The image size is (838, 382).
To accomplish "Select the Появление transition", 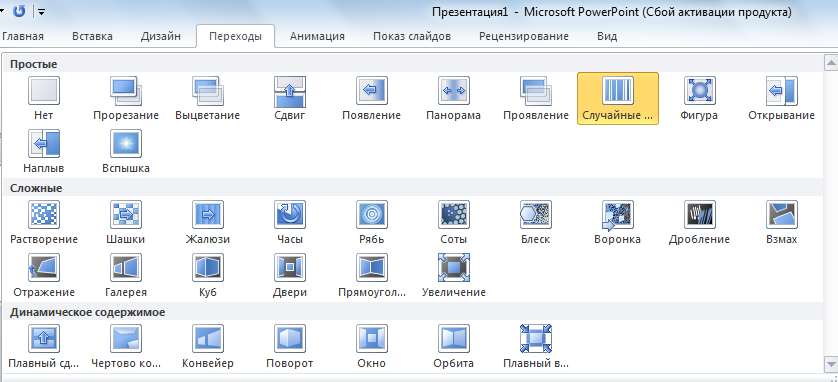I will (371, 98).
